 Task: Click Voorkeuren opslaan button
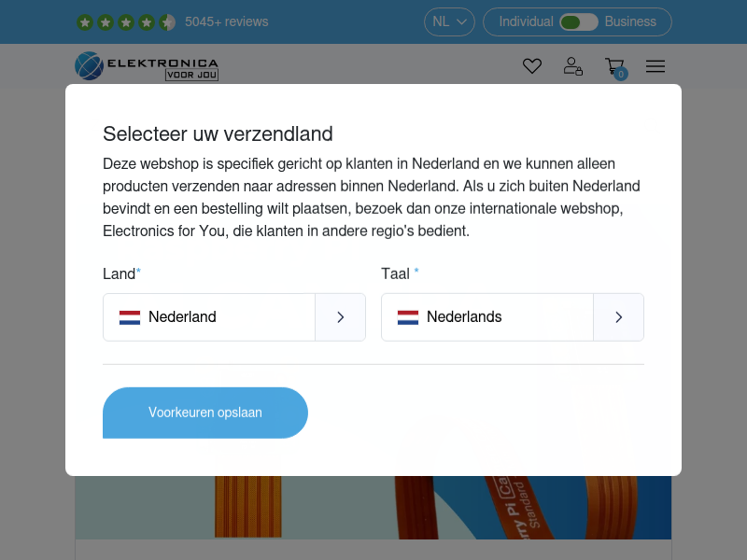click(205, 413)
